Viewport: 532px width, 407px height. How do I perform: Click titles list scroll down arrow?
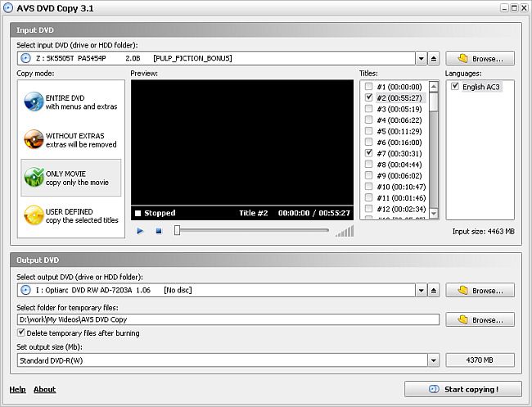433,213
